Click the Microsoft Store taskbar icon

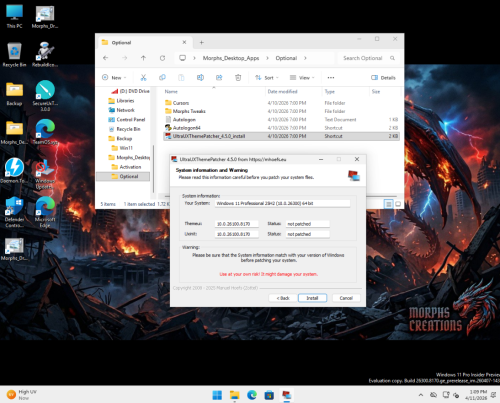point(269,395)
